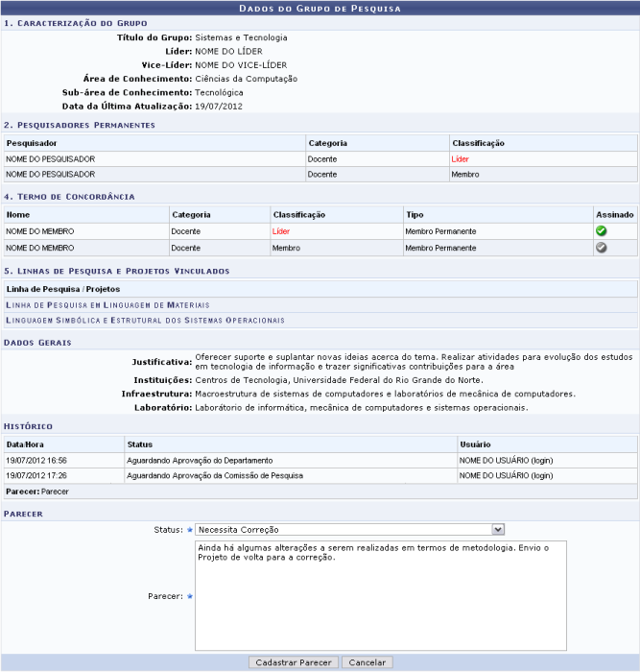
Task: Open Linguagem Simbólica e Estrutural dos Sistemas Operacionais
Action: coord(145,320)
